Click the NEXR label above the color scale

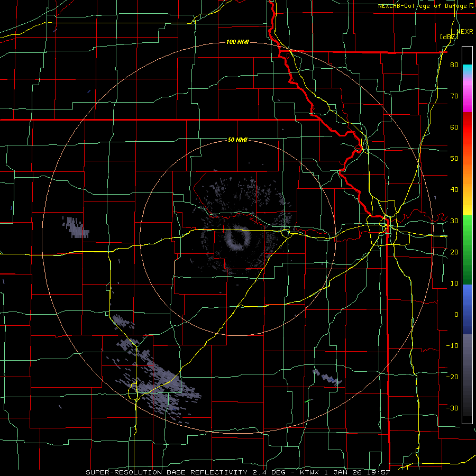click(x=465, y=31)
